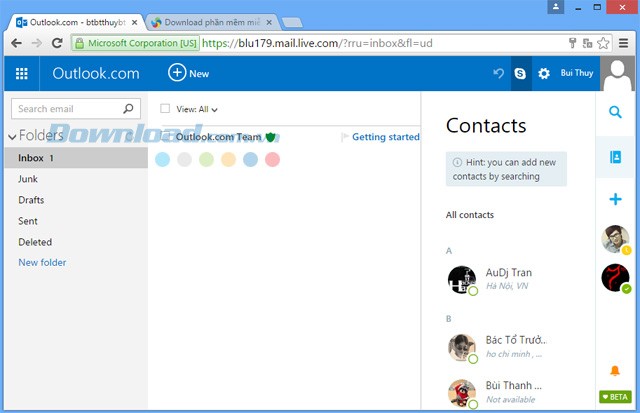Open the app launcher grid icon
The image size is (640, 413).
click(22, 73)
